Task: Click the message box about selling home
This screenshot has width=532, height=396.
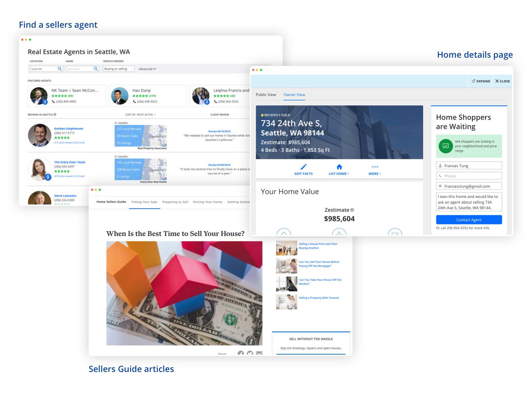Action: pos(469,202)
